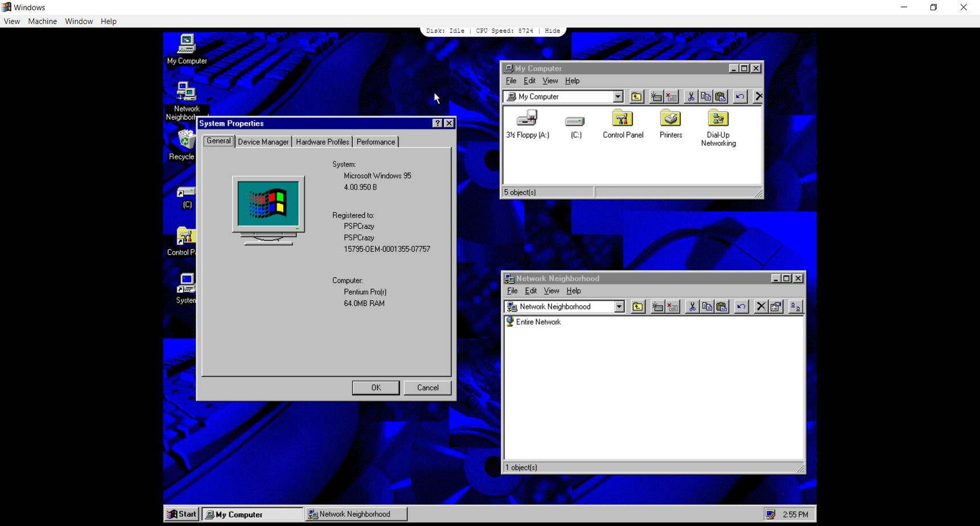Switch Network Neighborhood to Large Icons view
The width and height of the screenshot is (980, 526).
(x=795, y=307)
